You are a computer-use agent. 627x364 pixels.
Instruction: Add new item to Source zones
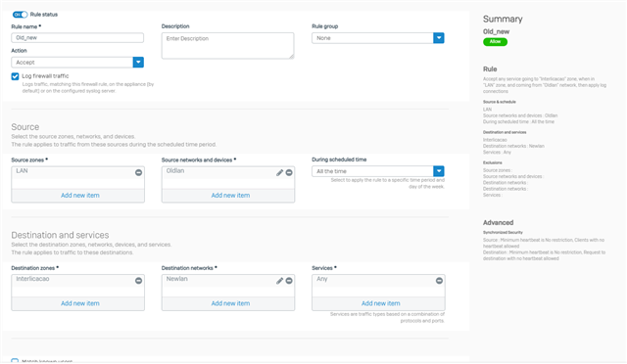click(x=80, y=196)
